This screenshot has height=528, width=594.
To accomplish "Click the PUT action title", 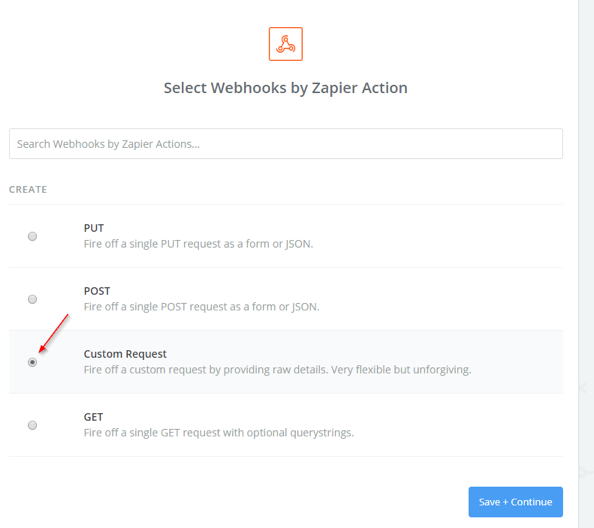I will 94,228.
